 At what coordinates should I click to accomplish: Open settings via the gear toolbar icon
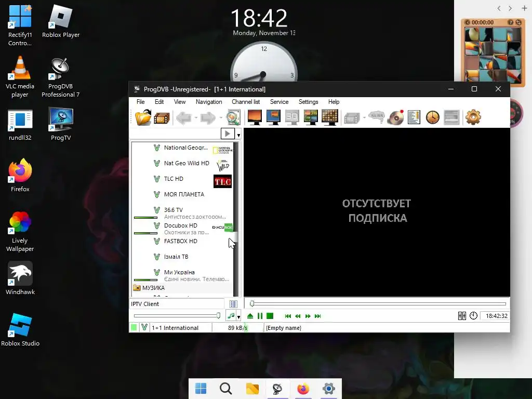473,117
